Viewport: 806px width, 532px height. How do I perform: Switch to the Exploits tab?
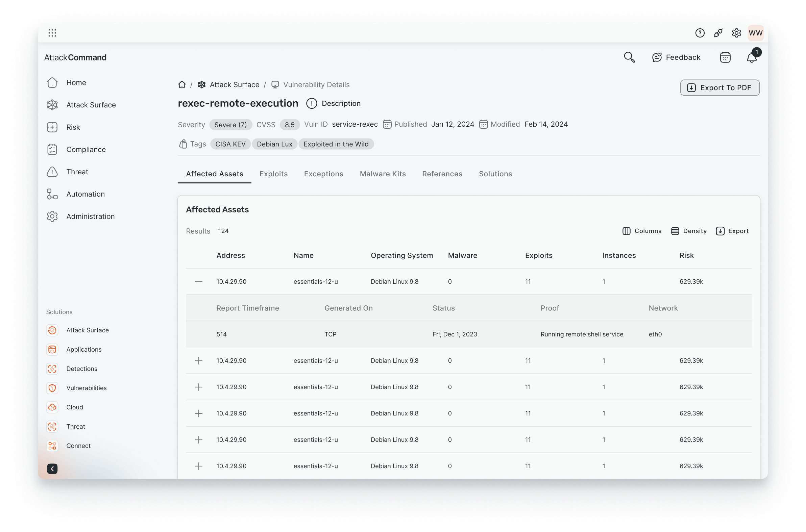point(273,174)
